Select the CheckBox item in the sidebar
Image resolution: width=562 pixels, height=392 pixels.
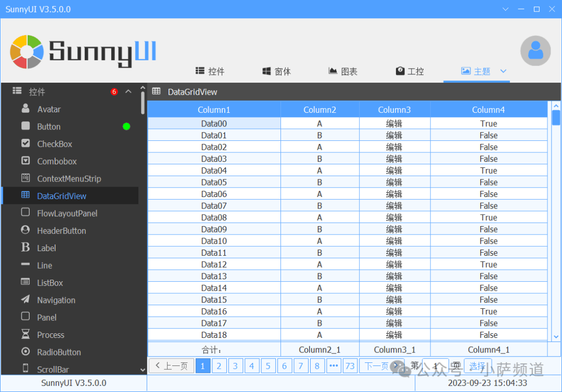pos(54,144)
